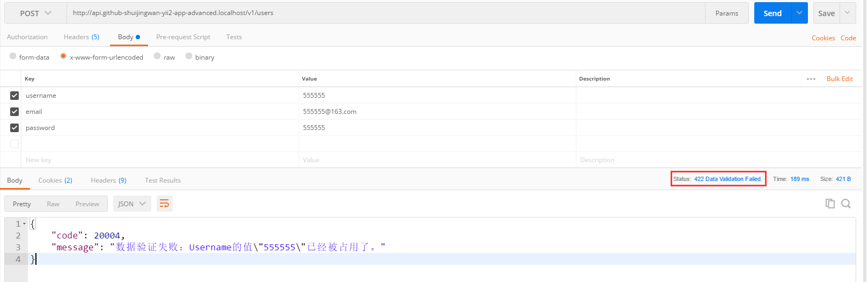Click the new Value placeholder field

(437, 160)
